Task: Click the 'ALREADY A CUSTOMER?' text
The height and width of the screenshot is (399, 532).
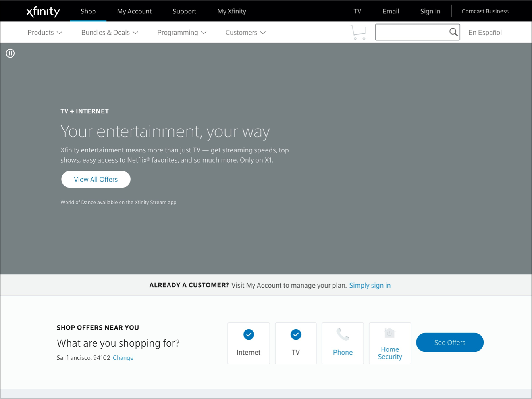Action: click(189, 285)
